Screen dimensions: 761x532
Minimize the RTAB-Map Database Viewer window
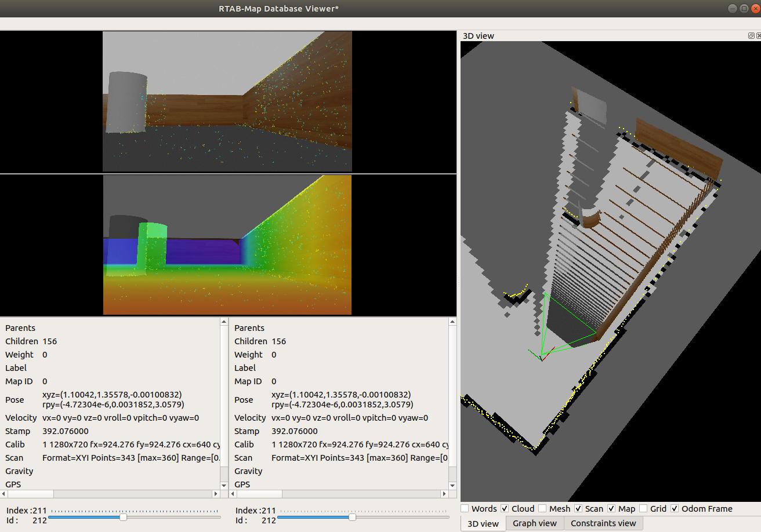733,8
